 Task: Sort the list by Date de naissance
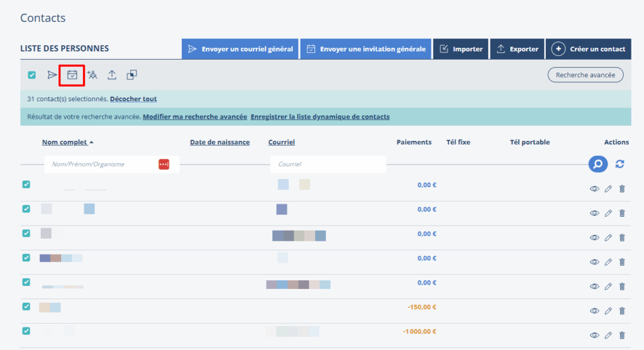point(219,142)
